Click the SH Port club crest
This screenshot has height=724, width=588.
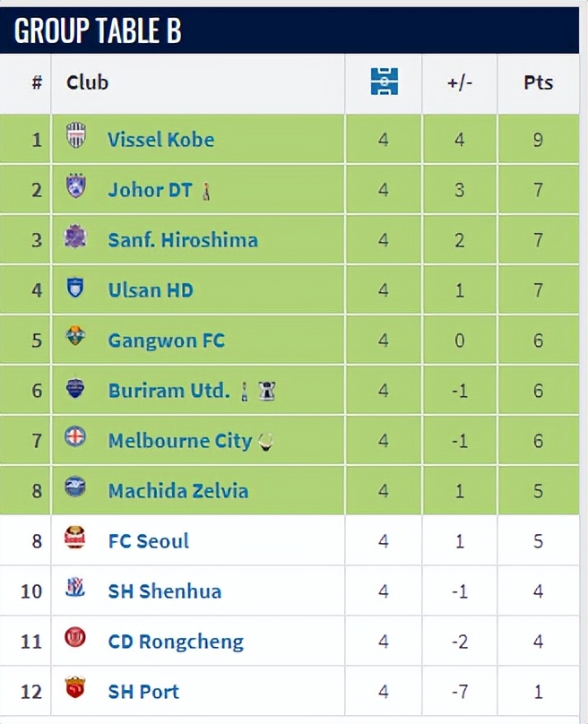click(x=76, y=689)
